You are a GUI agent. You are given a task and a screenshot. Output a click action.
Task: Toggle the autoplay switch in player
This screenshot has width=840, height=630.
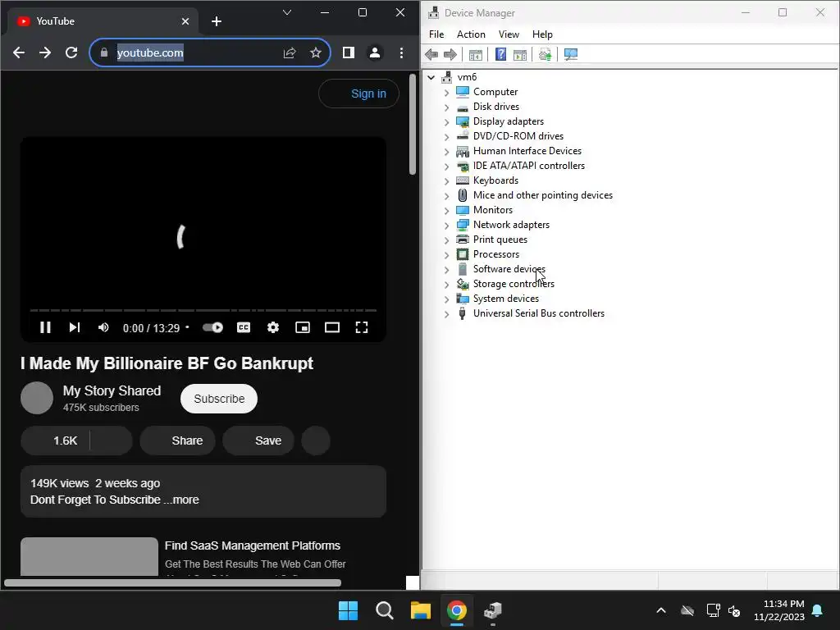click(212, 327)
